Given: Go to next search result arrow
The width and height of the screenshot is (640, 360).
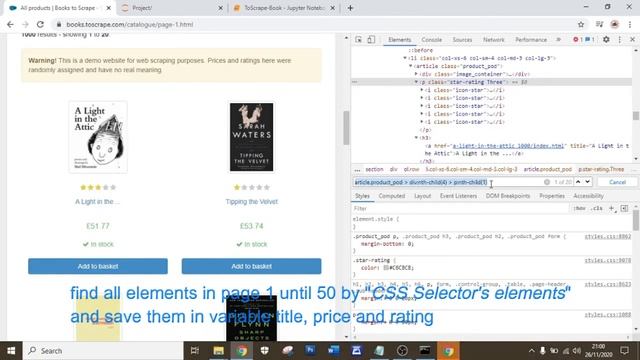Looking at the screenshot, I should (x=587, y=182).
